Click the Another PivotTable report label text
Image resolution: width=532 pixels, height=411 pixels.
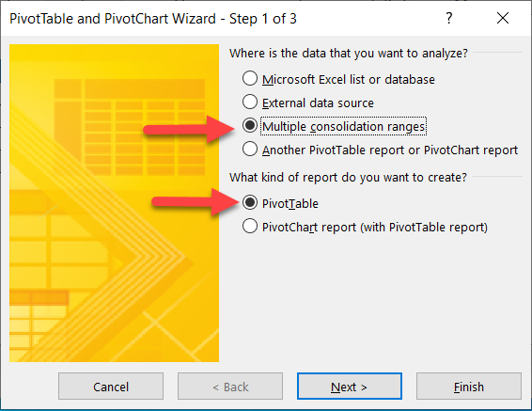tap(390, 150)
